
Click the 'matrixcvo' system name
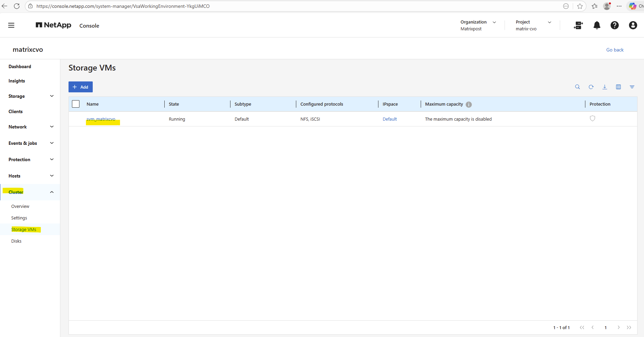click(28, 49)
